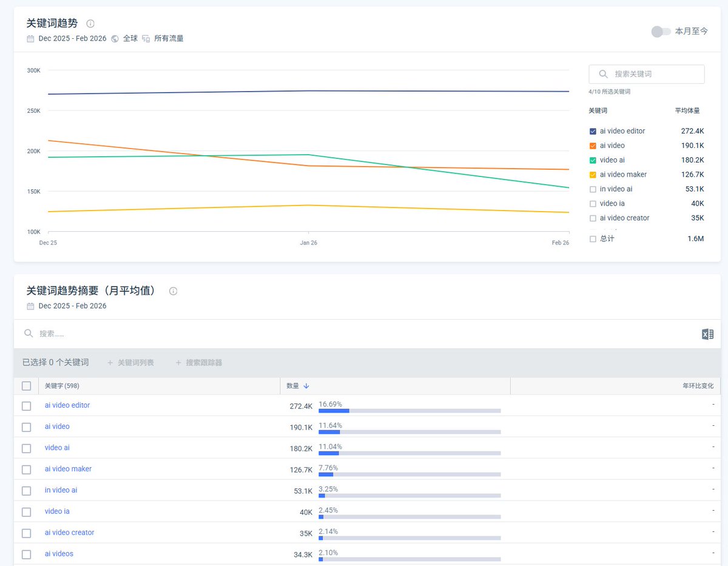
Task: Click the 272.4K legend value for ai video editor
Action: pyautogui.click(x=692, y=131)
